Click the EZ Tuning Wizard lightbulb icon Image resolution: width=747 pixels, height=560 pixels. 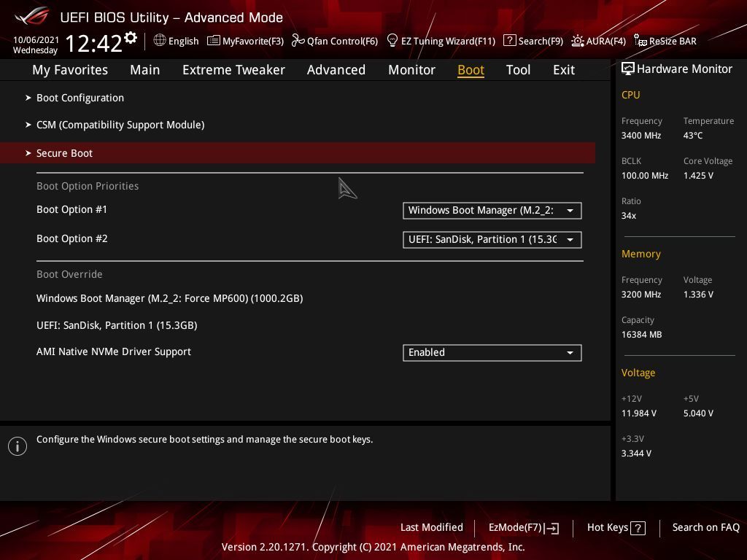tap(392, 41)
